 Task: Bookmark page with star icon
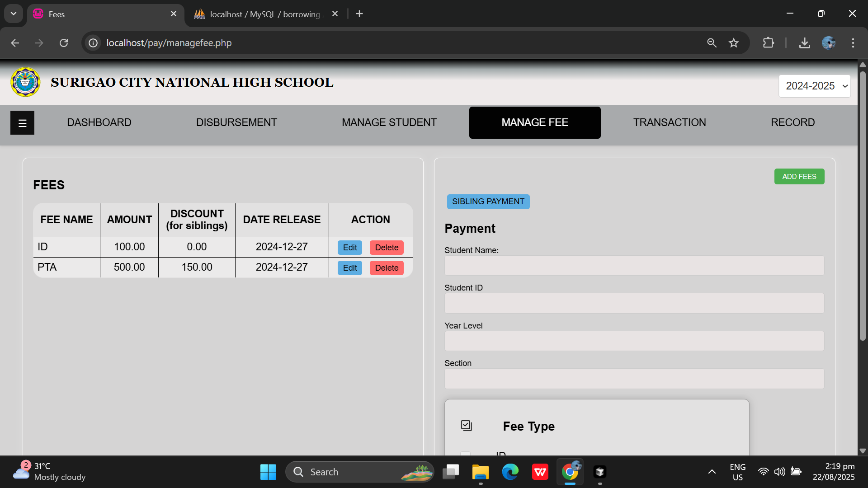click(x=733, y=43)
